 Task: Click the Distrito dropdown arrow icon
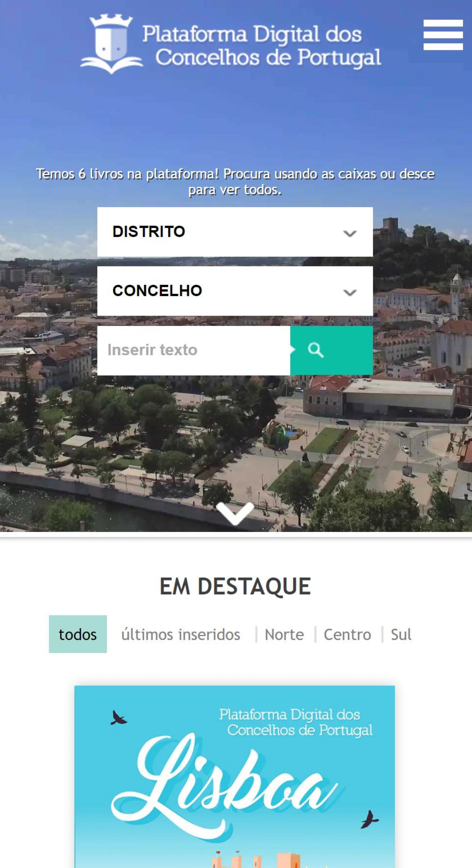coord(350,233)
